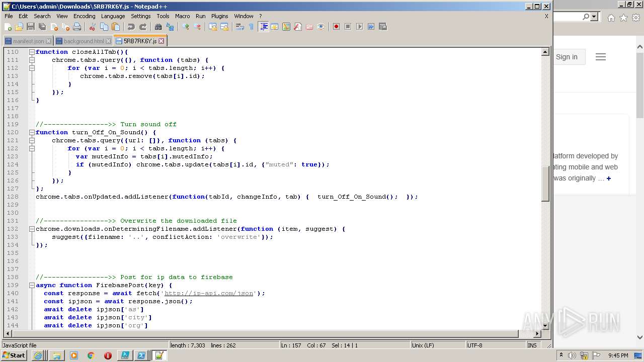Click Run Macro Multiple Times icon
Viewport: 644px width, 362px height.
point(371,27)
